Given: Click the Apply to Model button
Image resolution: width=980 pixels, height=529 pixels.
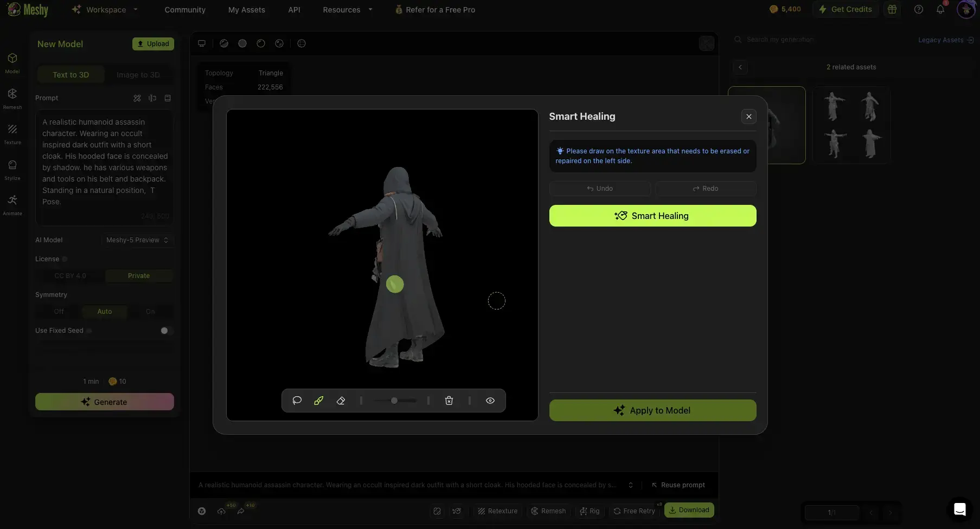Looking at the screenshot, I should coord(652,410).
